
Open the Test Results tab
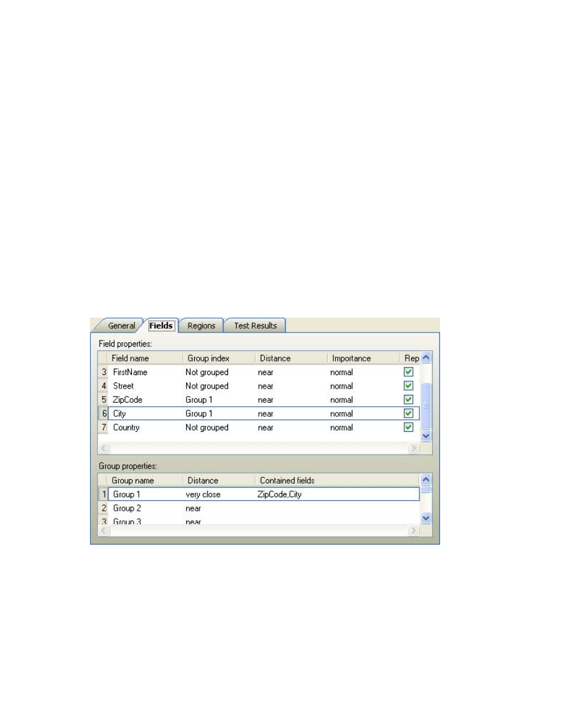(x=255, y=326)
